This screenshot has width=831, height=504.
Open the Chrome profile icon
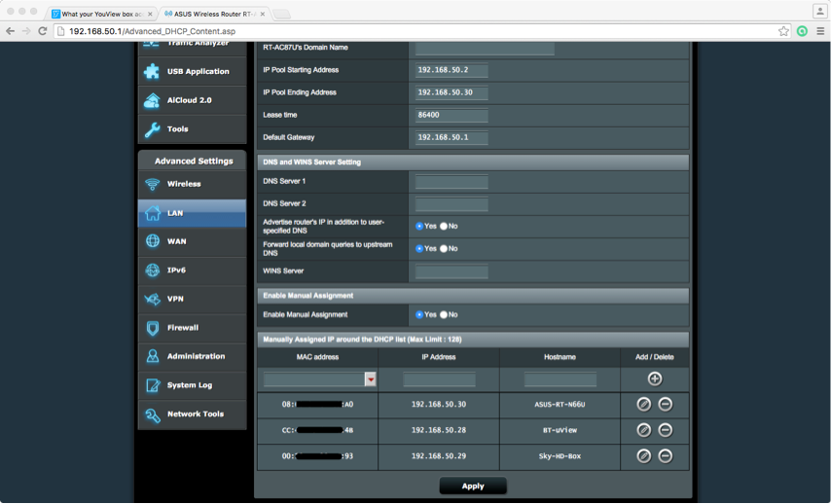819,11
